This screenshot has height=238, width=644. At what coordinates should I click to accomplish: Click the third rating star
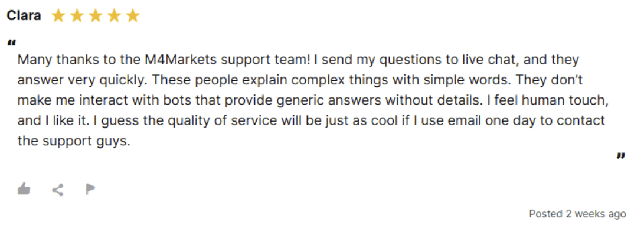tap(96, 16)
